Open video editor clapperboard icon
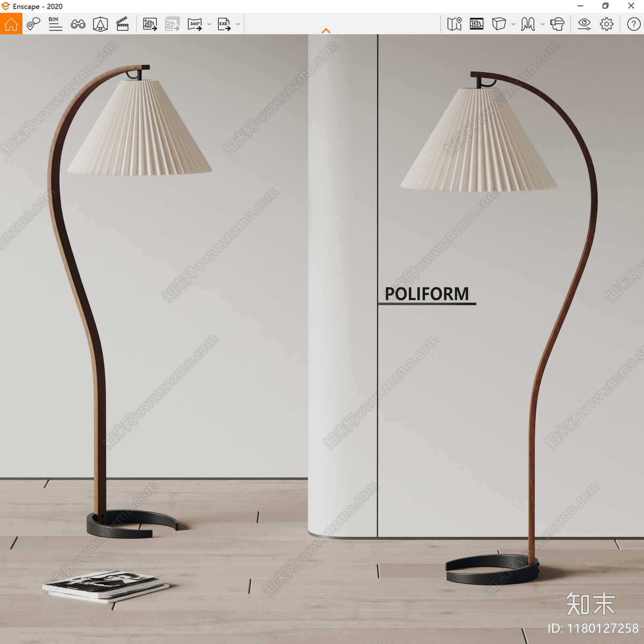 coord(122,24)
